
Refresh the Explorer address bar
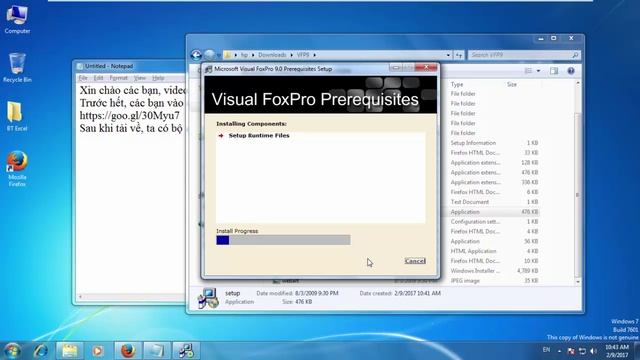(459, 55)
